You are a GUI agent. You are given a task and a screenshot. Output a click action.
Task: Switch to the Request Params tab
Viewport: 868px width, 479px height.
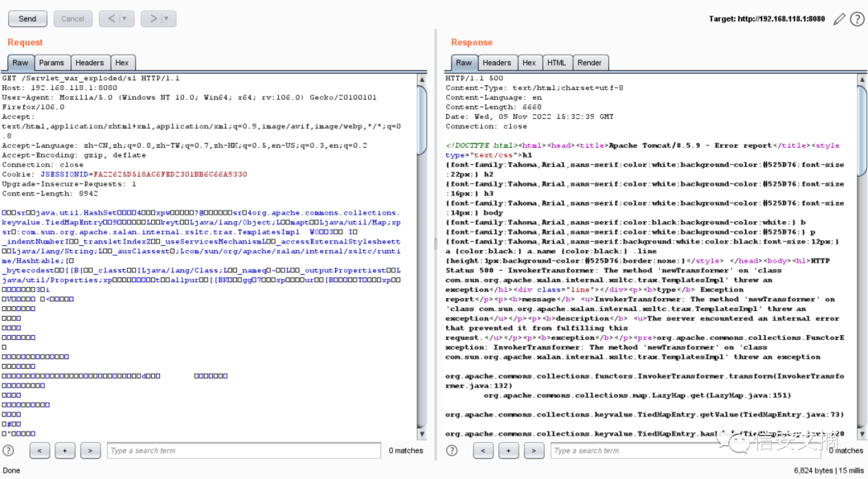pyautogui.click(x=51, y=63)
